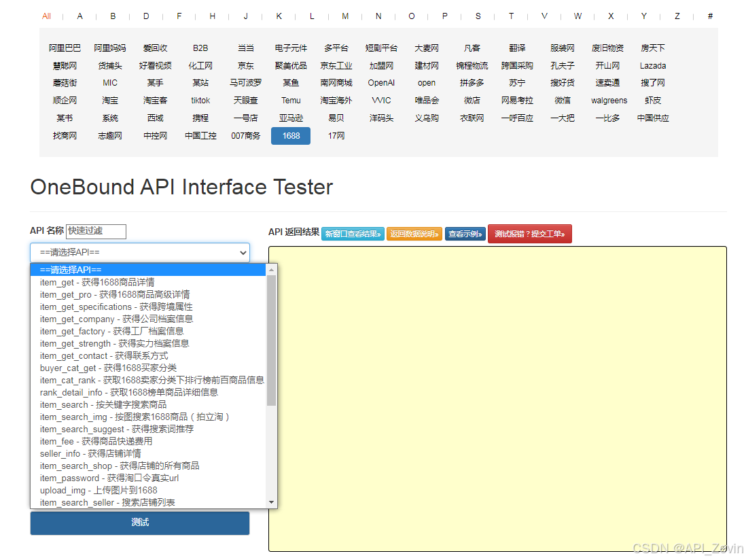Choose item_cat_rank option
746x560 pixels.
click(x=148, y=380)
